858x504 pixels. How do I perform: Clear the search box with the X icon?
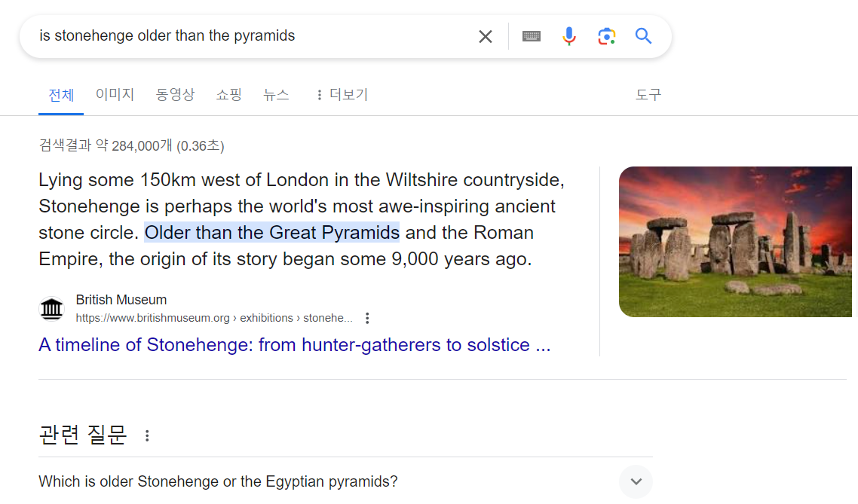485,37
